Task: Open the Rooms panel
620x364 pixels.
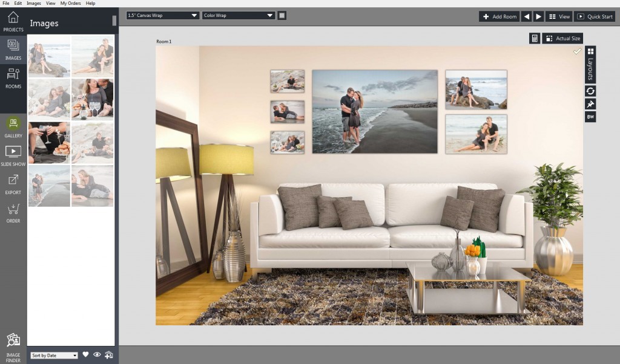Action: tap(13, 78)
